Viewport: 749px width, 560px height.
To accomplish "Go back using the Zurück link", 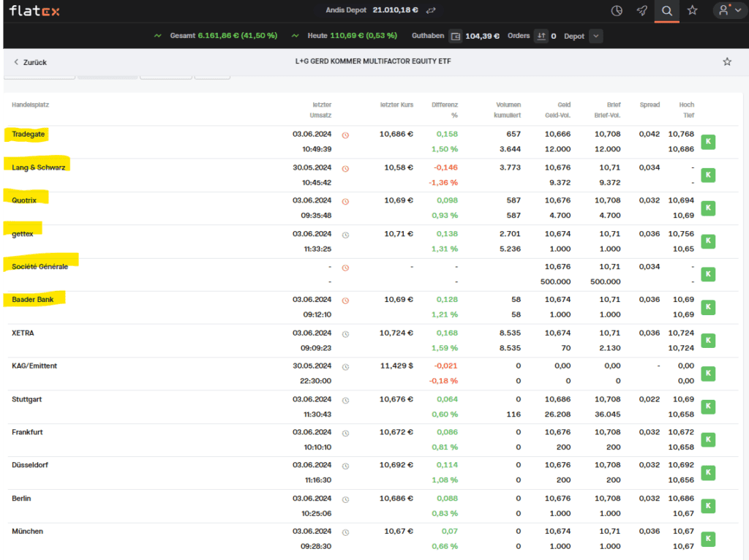I will click(x=30, y=62).
